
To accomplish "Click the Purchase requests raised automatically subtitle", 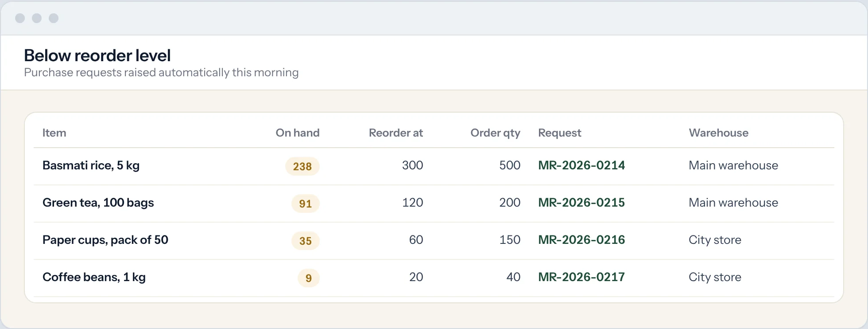I will (161, 73).
